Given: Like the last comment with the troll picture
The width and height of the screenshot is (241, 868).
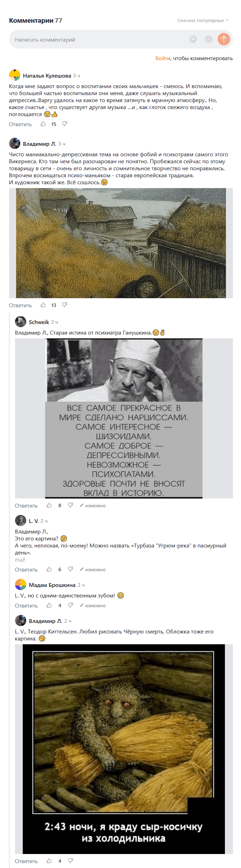Looking at the screenshot, I should coord(49,861).
